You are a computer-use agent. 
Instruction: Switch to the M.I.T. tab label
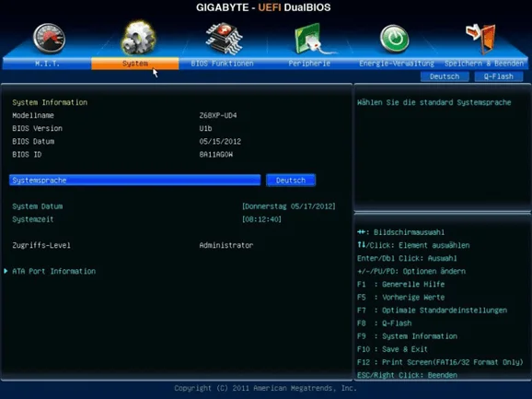click(47, 64)
